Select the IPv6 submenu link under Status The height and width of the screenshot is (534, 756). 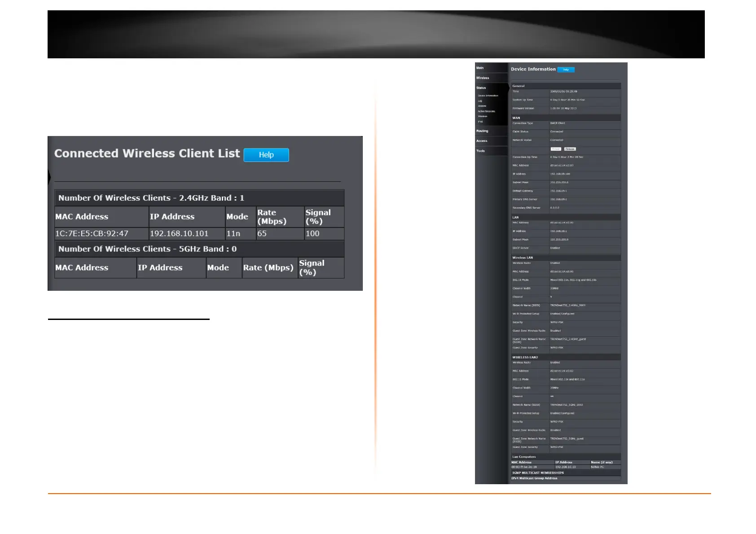click(480, 122)
